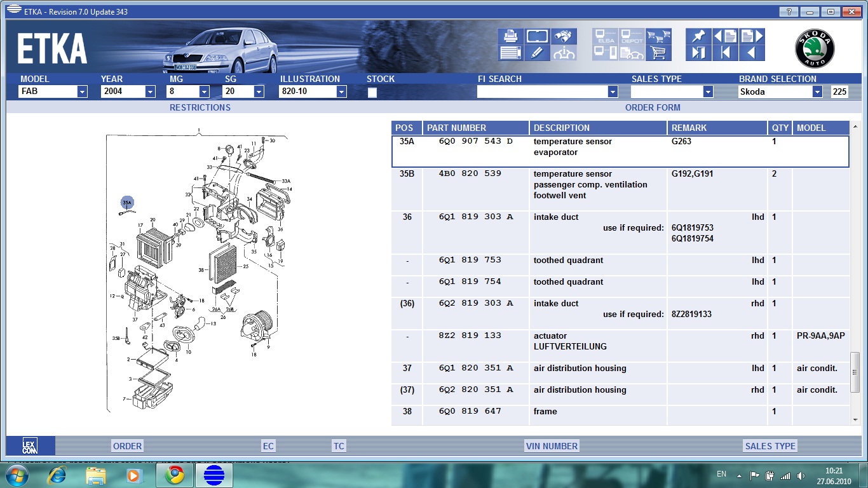868x488 pixels.
Task: Expand the YEAR dropdown showing 2004
Action: click(150, 91)
